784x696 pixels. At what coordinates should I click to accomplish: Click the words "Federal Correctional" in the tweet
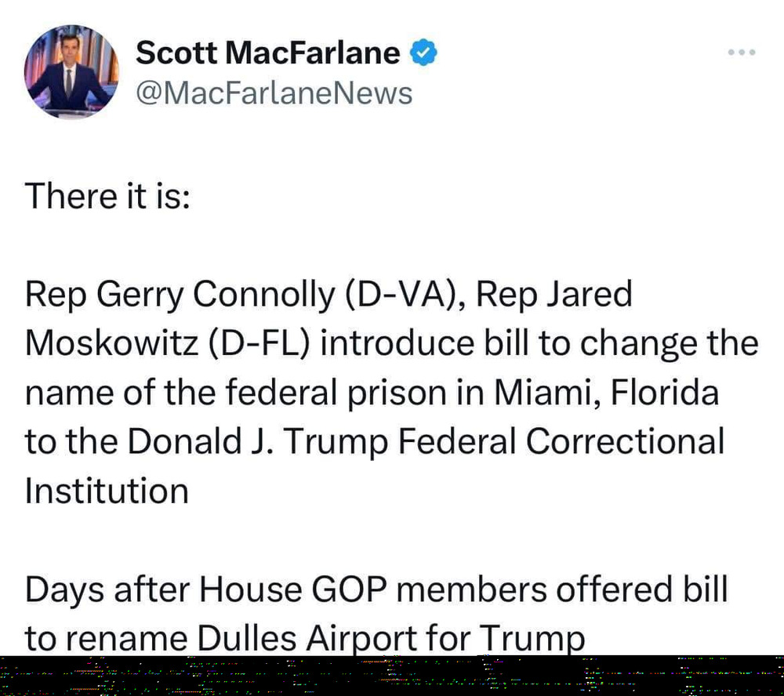561,441
